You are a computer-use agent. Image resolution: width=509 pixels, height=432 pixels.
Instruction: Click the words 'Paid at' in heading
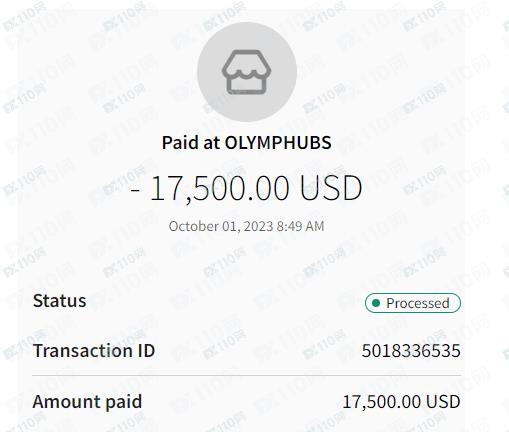coord(189,143)
